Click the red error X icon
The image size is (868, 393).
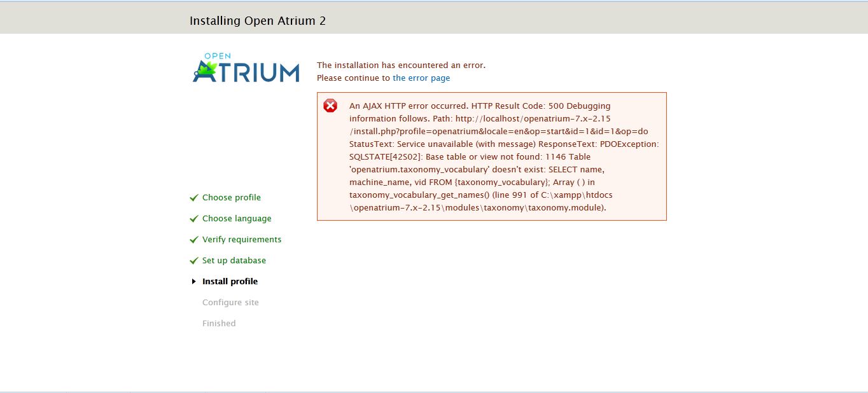tap(330, 106)
